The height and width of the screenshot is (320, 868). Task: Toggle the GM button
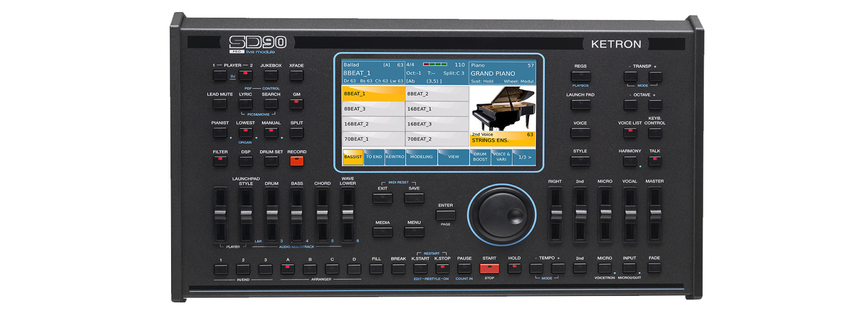coord(296,104)
